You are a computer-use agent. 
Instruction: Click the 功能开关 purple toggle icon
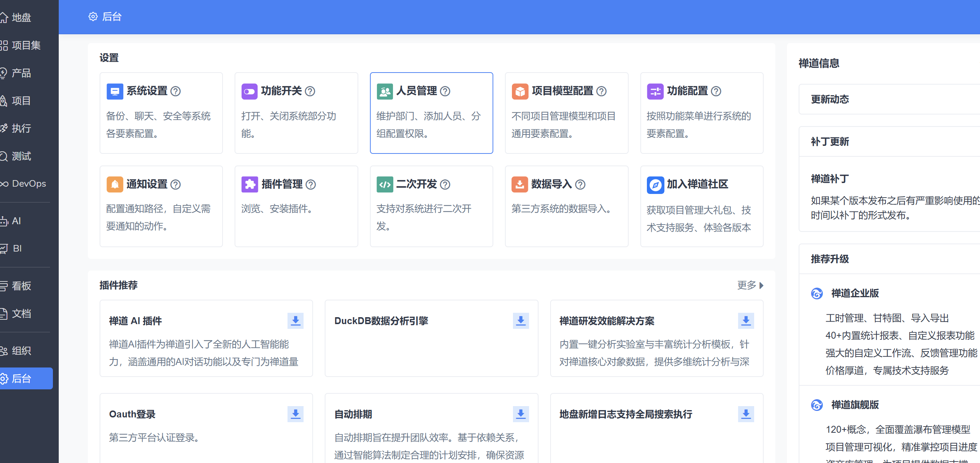tap(249, 91)
